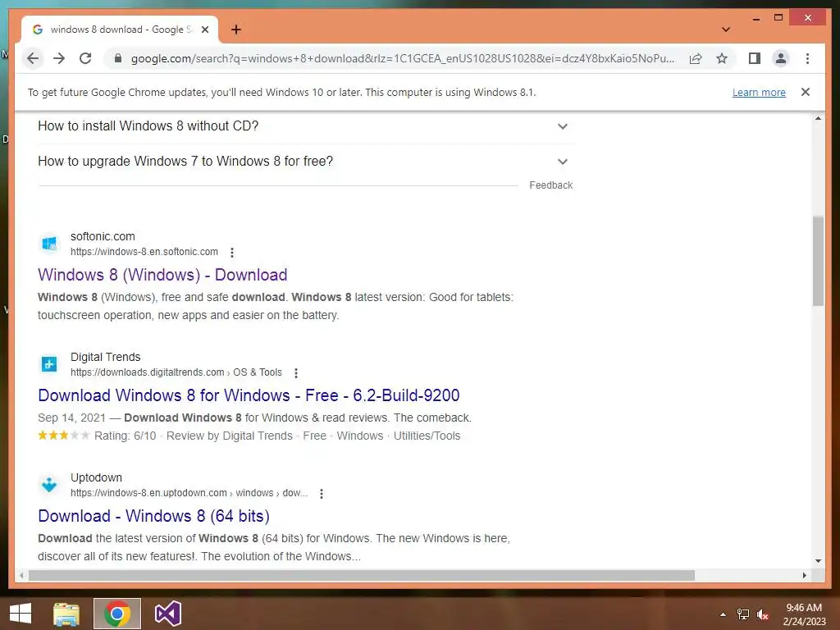
Task: Share this page from the address bar
Action: pos(696,58)
